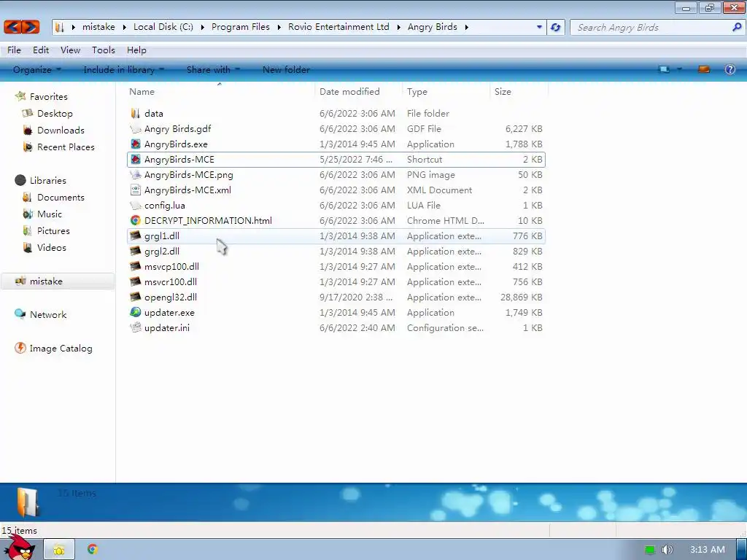Viewport: 747px width, 560px height.
Task: Click the search magnifier icon
Action: coord(737,27)
